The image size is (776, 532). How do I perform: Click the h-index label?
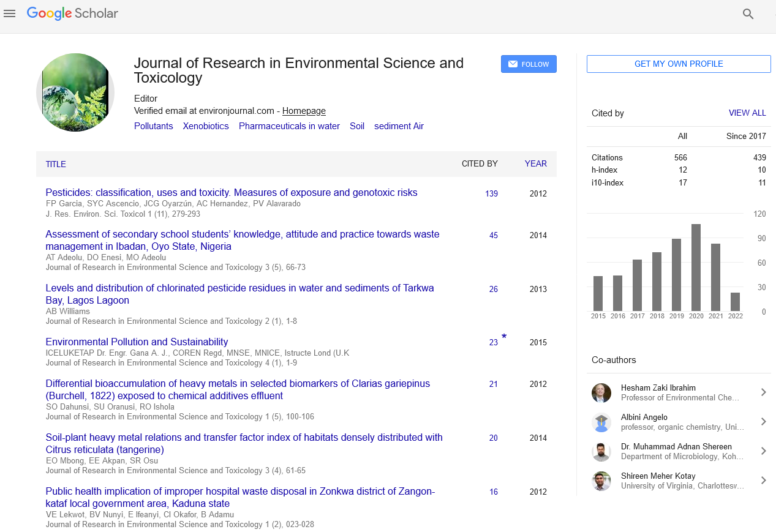click(x=605, y=170)
